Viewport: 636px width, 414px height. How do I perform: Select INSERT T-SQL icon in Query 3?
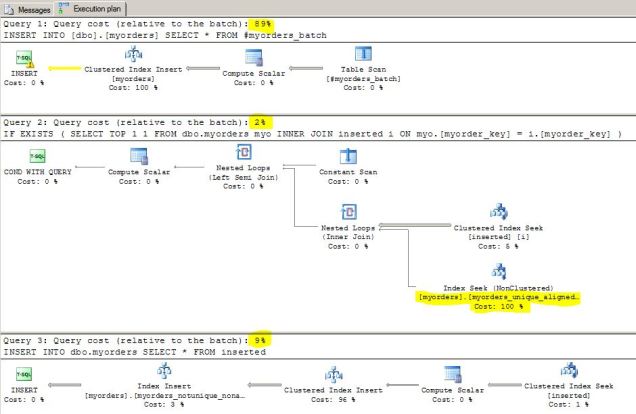[24, 374]
